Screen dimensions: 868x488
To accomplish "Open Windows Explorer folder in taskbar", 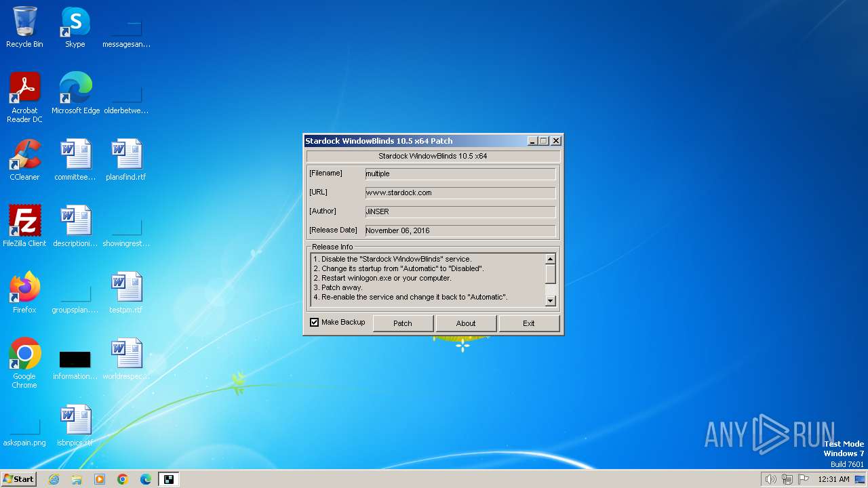I will (77, 479).
